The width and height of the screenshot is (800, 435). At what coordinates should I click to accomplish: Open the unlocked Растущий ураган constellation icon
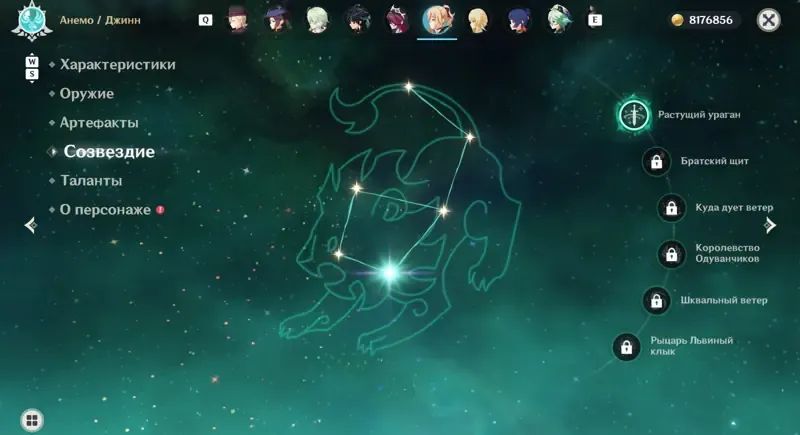(634, 115)
